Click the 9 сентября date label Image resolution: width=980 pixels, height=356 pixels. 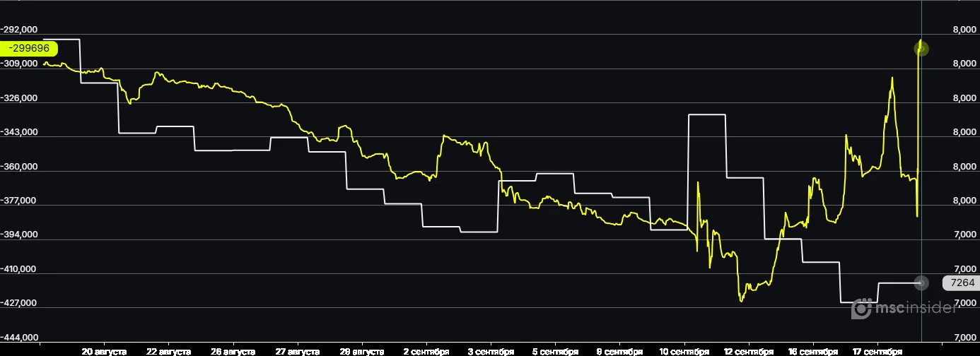(619, 351)
